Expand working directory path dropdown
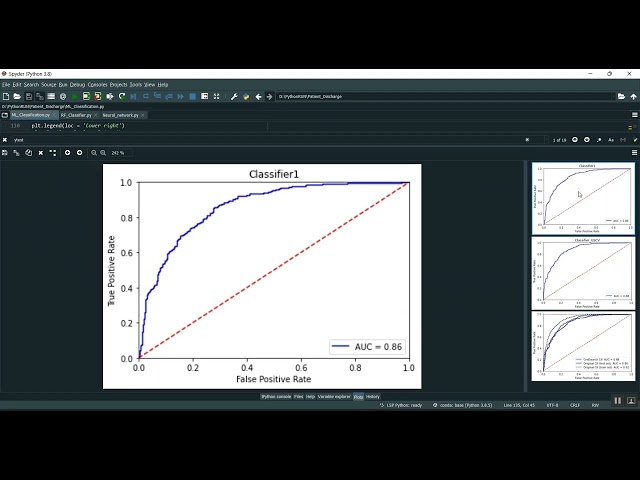 tap(611, 96)
